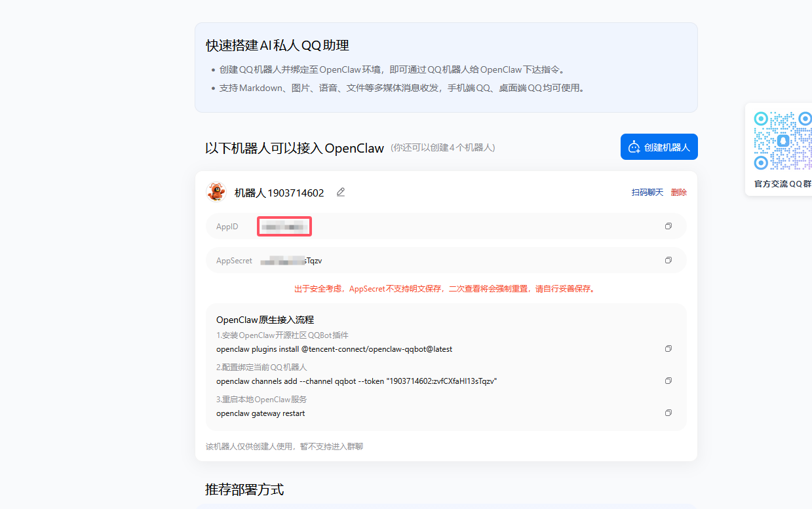
Task: Click the note 你还可以创建4个机器人
Action: click(443, 148)
